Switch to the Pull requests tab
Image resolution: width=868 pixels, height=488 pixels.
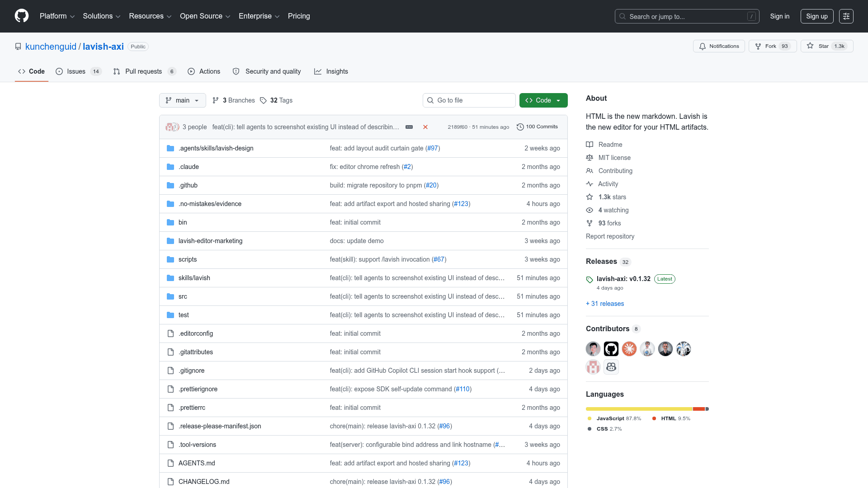145,71
